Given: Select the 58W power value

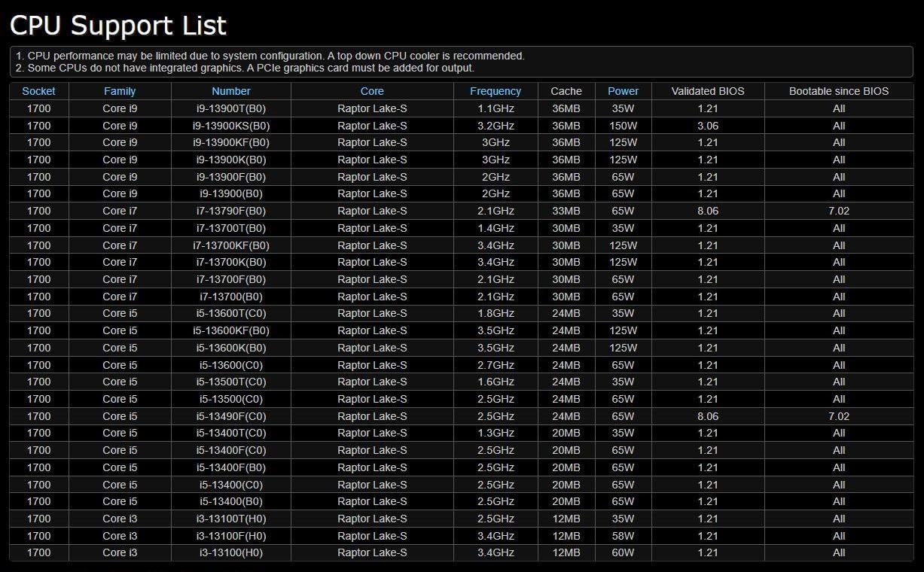Looking at the screenshot, I should pyautogui.click(x=623, y=536).
